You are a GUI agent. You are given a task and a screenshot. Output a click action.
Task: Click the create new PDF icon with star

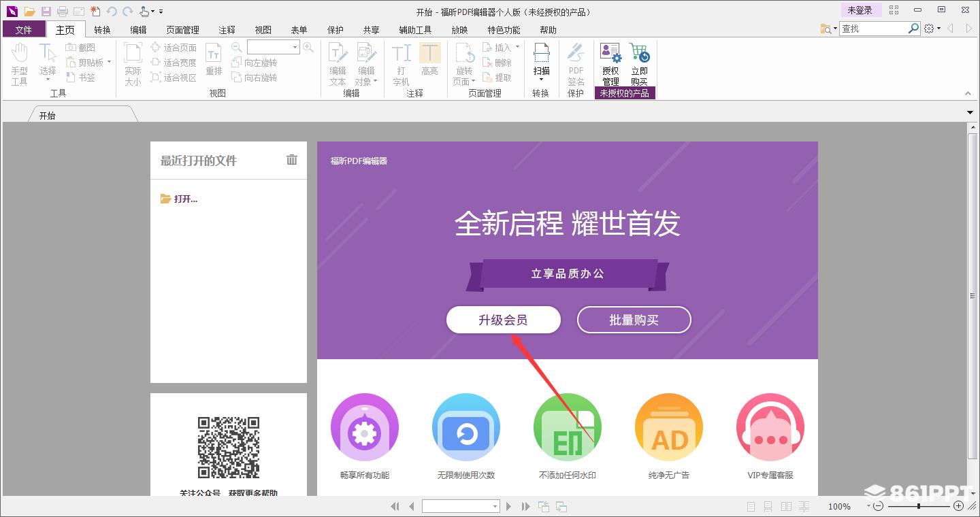[95, 12]
